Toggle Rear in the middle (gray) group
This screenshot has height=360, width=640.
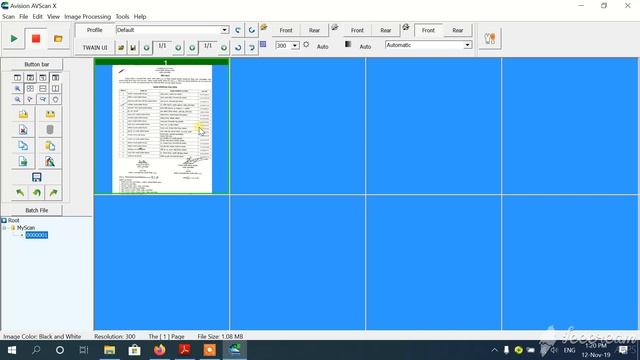coord(385,30)
